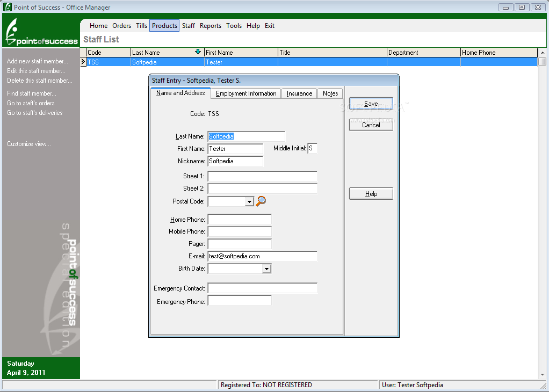Click the Tester first name cell
The width and height of the screenshot is (549, 392).
pos(241,62)
